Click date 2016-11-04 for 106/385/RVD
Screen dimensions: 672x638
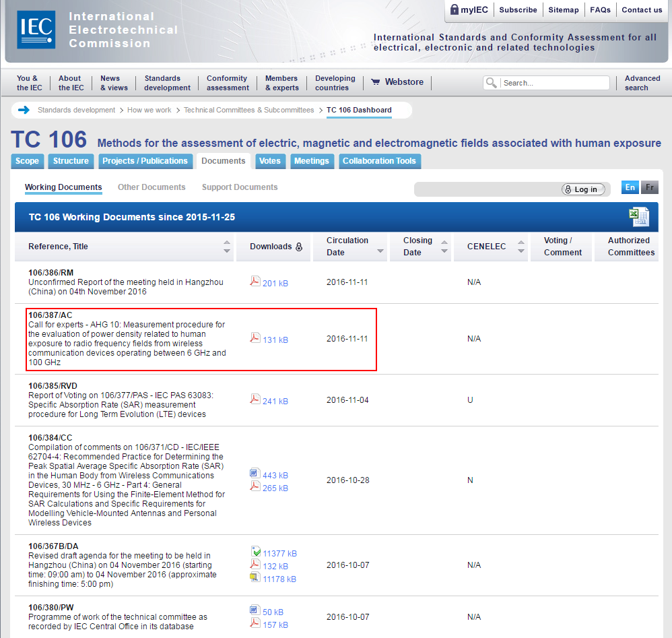[x=347, y=400]
